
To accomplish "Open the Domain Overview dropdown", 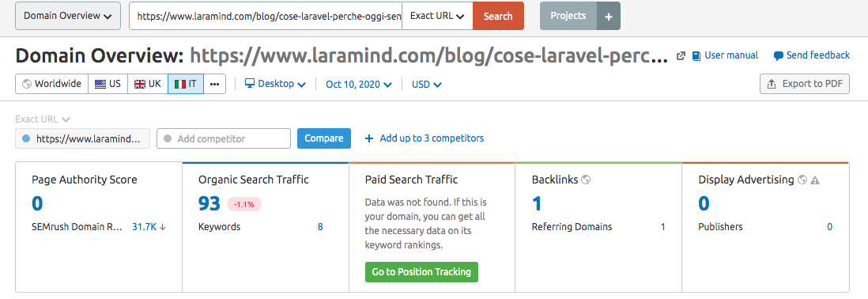I will tap(68, 16).
